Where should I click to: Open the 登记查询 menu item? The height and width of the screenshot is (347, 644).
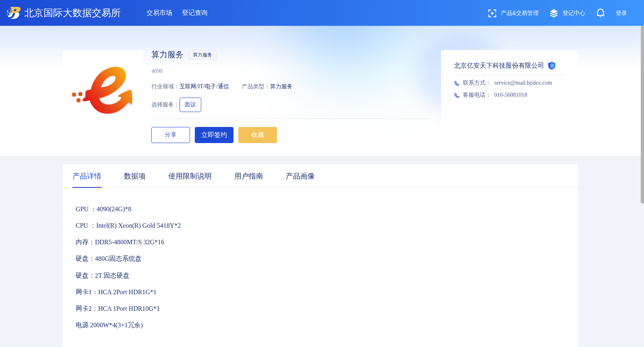point(195,13)
